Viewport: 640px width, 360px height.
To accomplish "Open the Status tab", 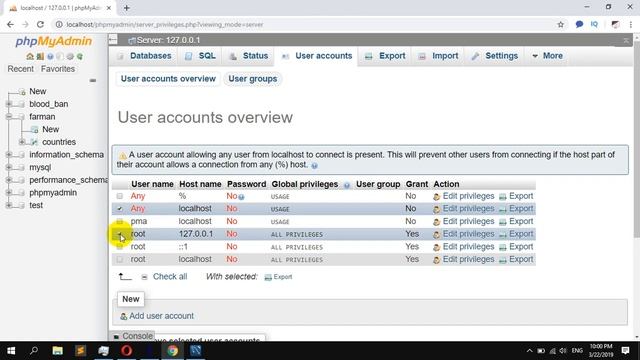I will (x=249, y=56).
